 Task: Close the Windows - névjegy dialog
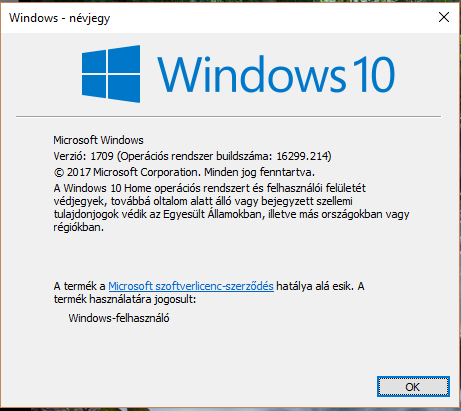[x=444, y=17]
